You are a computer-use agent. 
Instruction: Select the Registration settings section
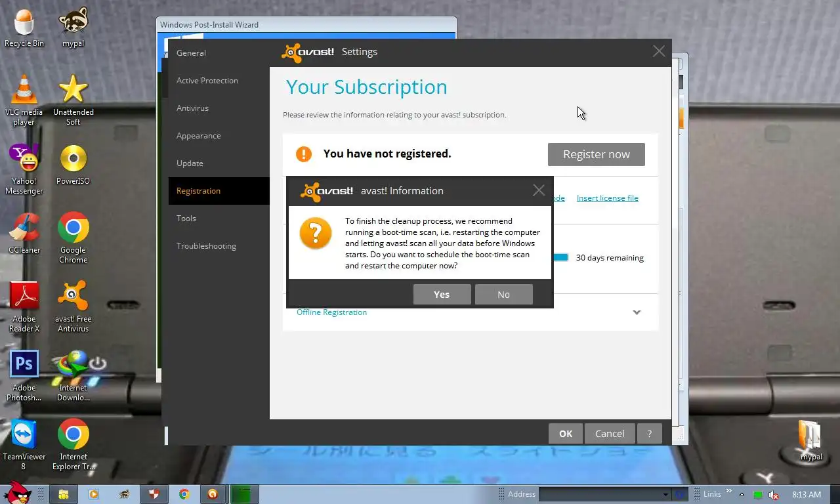point(219,191)
